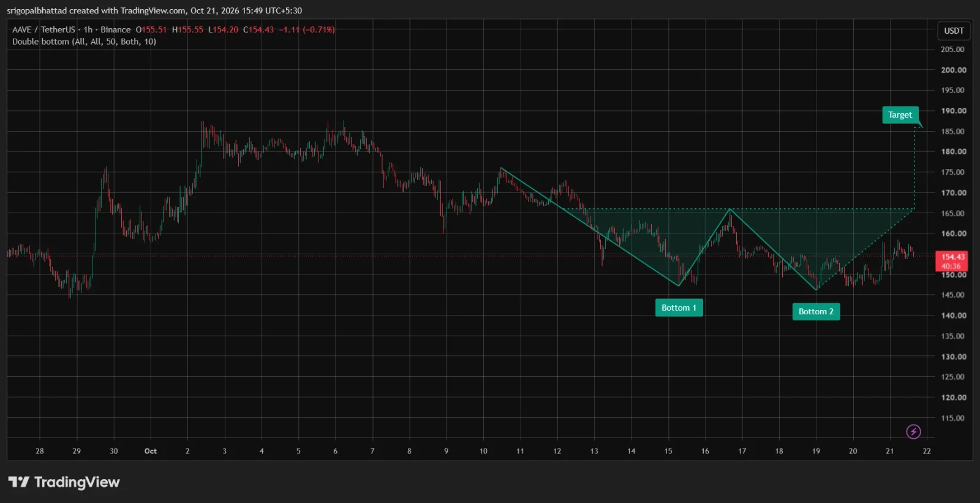
Task: Click the change value −1.11 (−0.71%)
Action: 307,29
